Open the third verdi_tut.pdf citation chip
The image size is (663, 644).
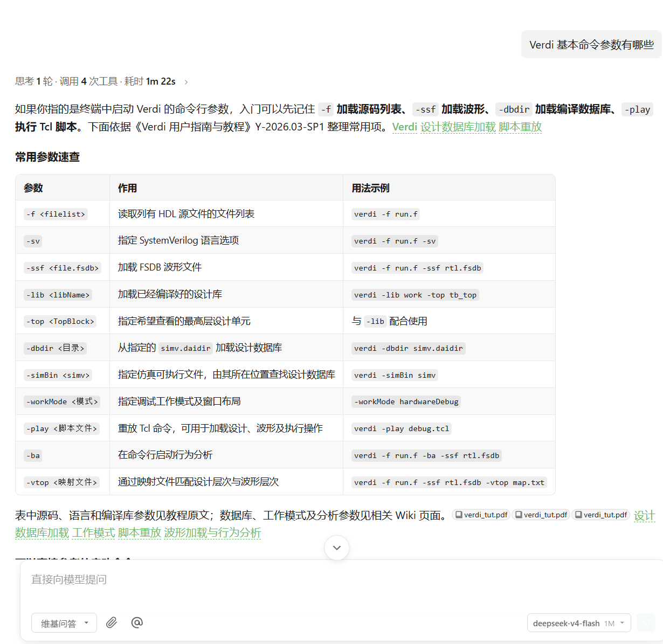pyautogui.click(x=600, y=515)
